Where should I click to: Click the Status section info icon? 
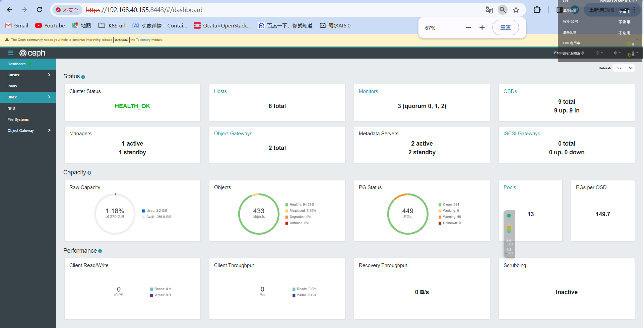coord(83,77)
